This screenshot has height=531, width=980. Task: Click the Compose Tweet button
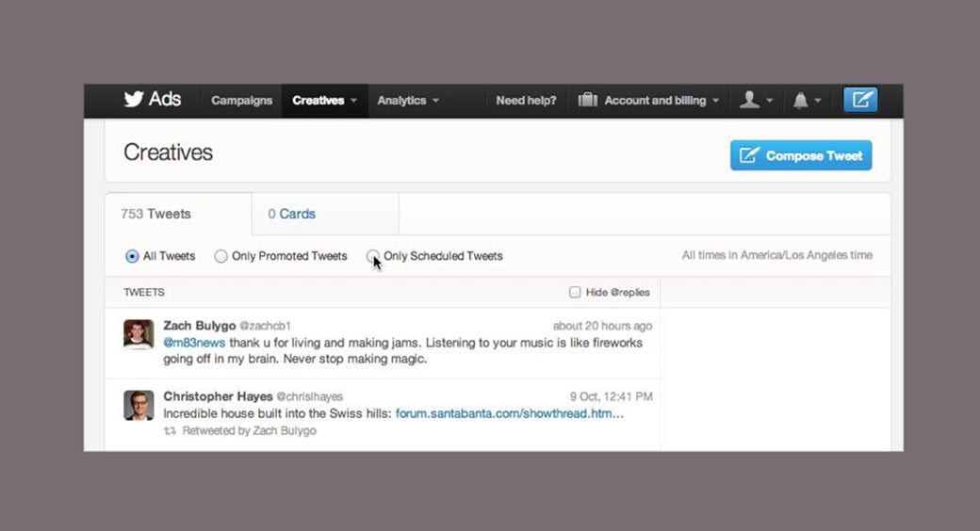pos(800,155)
